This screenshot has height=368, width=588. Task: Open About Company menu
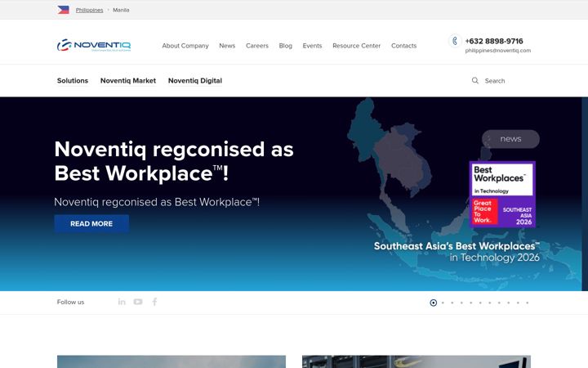(x=185, y=46)
